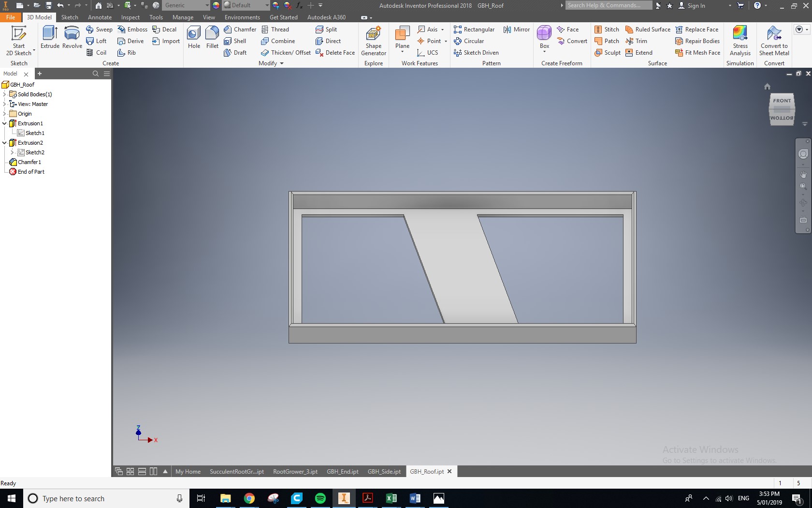Create a circular pattern
Screen dimensions: 812x508
pos(469,41)
